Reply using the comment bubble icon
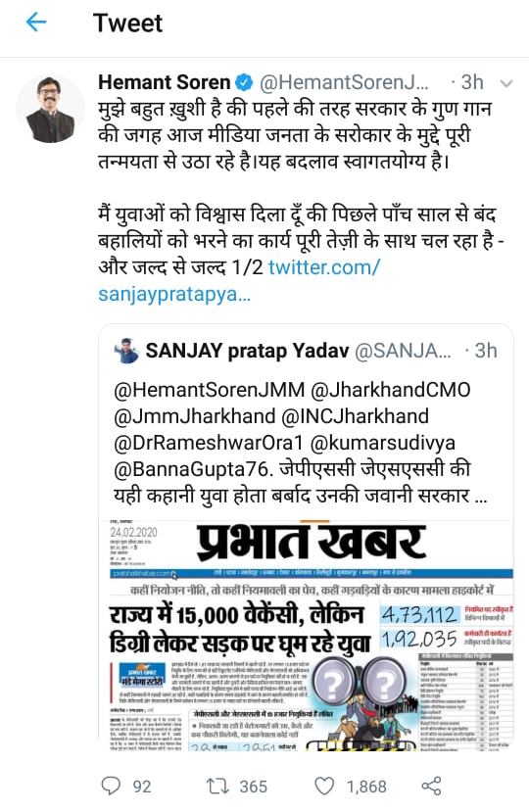Image resolution: width=529 pixels, height=812 pixels. (110, 786)
